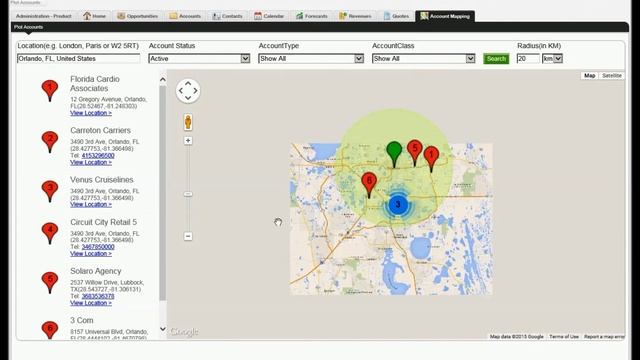Image resolution: width=640 pixels, height=360 pixels.
Task: Pan the map down with the arrow control
Action: point(188,98)
